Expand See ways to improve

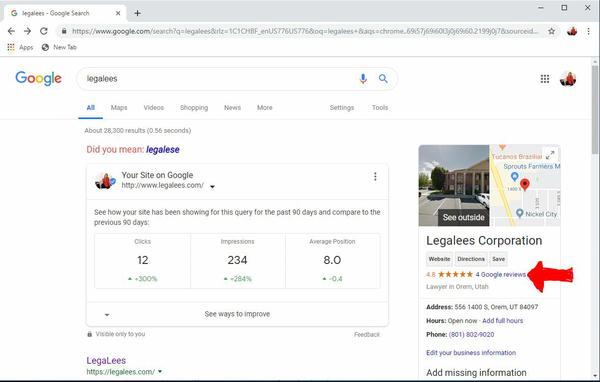coord(237,314)
